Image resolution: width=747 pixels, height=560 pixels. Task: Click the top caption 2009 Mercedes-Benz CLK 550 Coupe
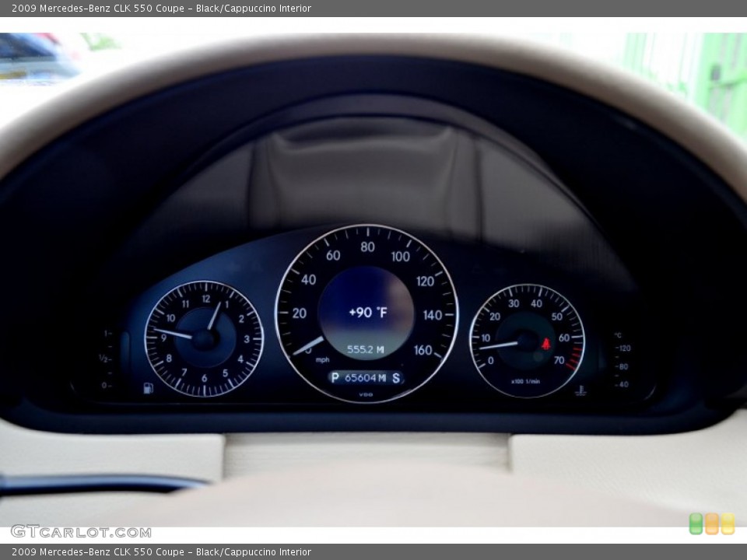tap(98, 8)
